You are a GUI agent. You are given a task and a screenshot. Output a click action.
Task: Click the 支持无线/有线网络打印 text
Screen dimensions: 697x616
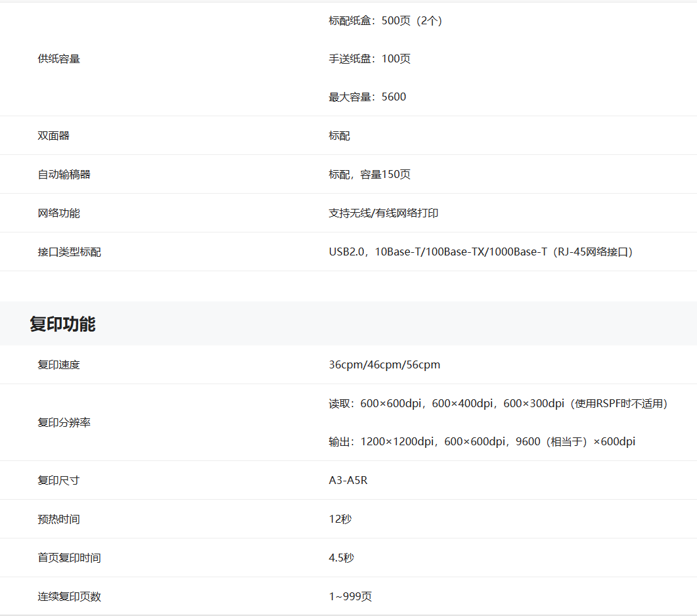tap(384, 213)
